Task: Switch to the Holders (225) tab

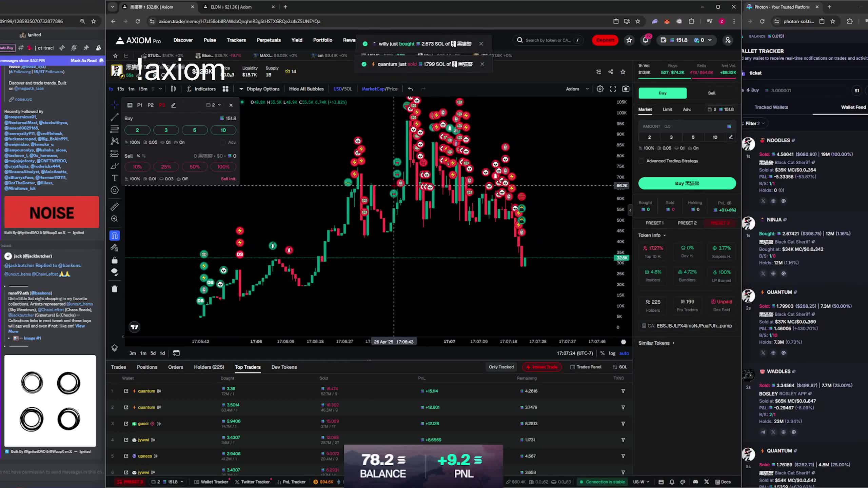Action: pyautogui.click(x=209, y=367)
